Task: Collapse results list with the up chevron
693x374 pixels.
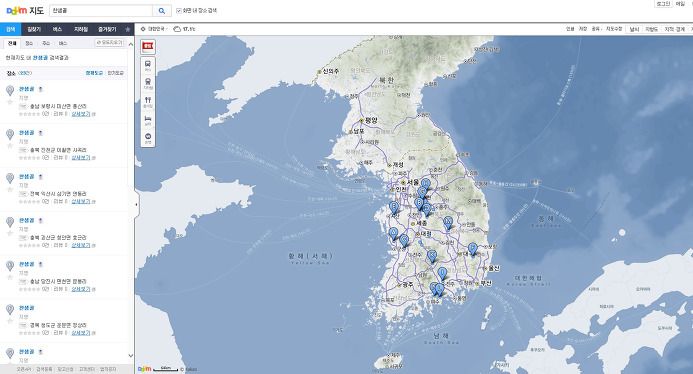Action: point(131,44)
